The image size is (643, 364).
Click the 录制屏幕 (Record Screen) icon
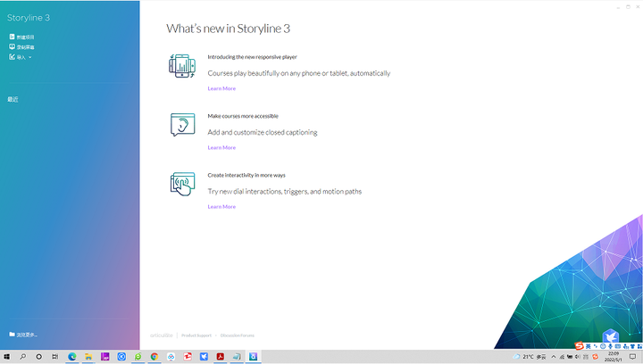[12, 46]
